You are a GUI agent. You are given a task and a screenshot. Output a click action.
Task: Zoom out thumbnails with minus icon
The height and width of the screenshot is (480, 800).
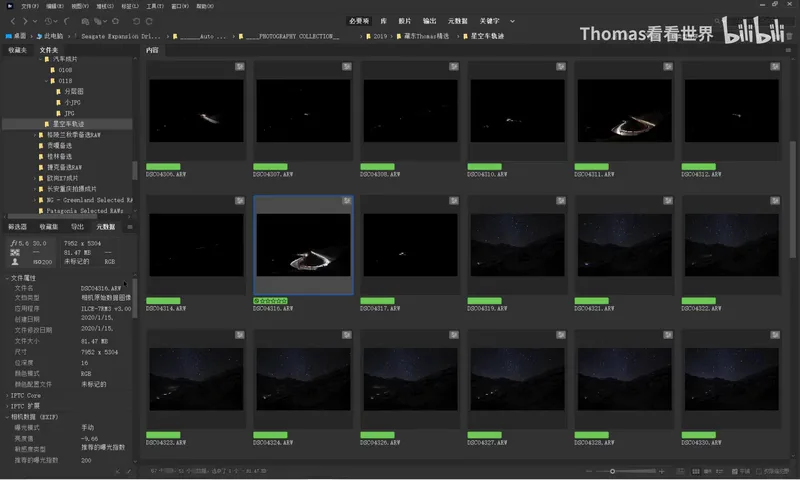(589, 471)
